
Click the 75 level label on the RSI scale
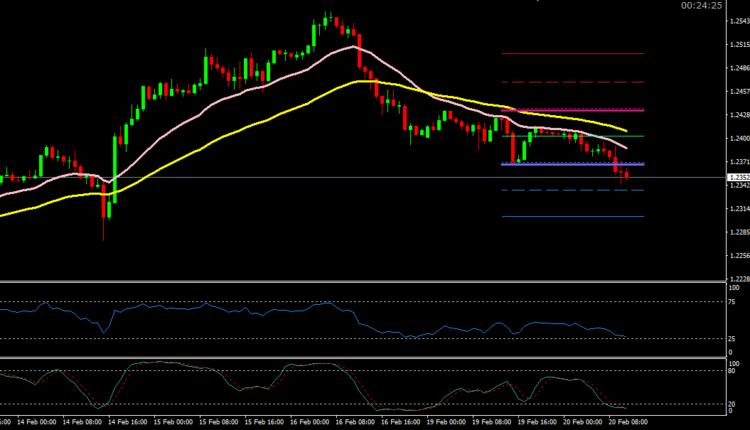tap(731, 301)
